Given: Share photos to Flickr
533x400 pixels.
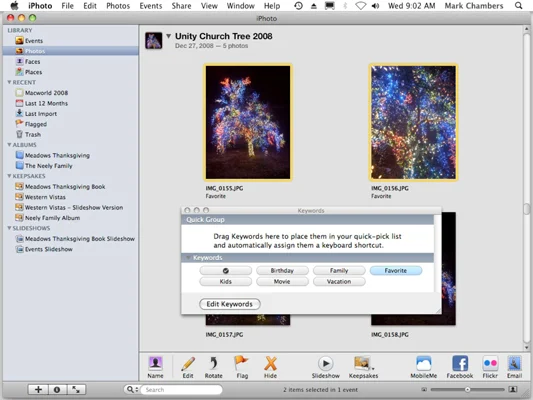Looking at the screenshot, I should click(490, 367).
